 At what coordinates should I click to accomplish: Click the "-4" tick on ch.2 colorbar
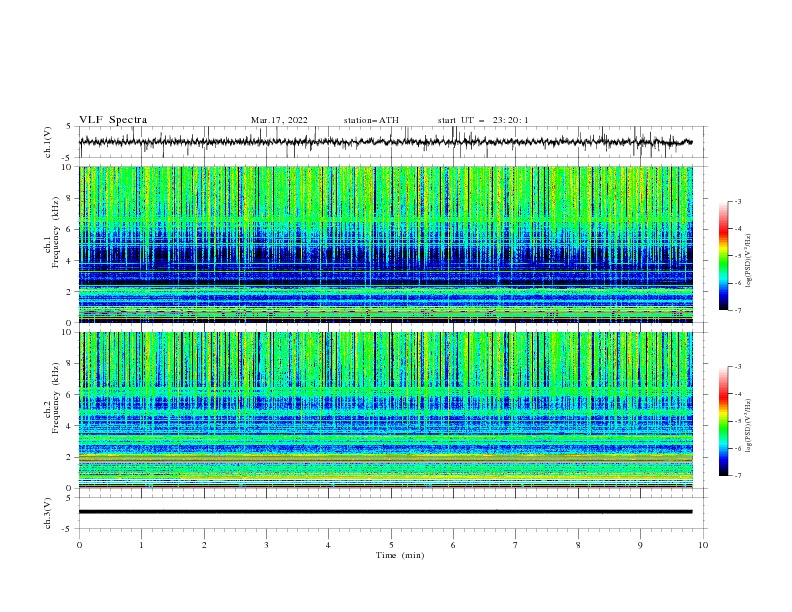pyautogui.click(x=737, y=394)
